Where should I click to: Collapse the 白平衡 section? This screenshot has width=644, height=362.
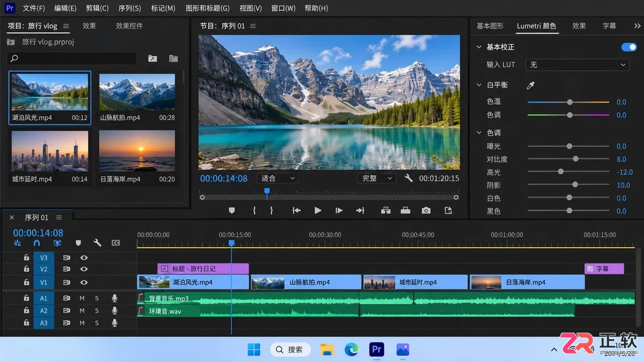pyautogui.click(x=479, y=85)
